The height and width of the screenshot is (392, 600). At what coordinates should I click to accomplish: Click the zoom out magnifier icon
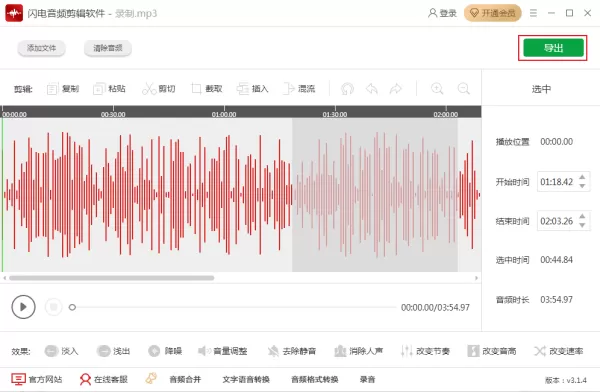464,89
